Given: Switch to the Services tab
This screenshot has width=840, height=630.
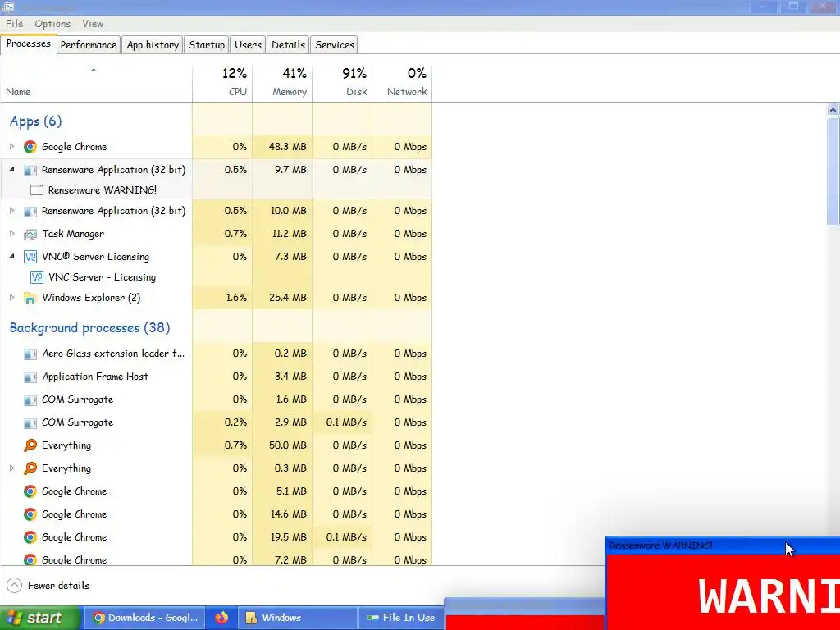Looking at the screenshot, I should coord(335,45).
